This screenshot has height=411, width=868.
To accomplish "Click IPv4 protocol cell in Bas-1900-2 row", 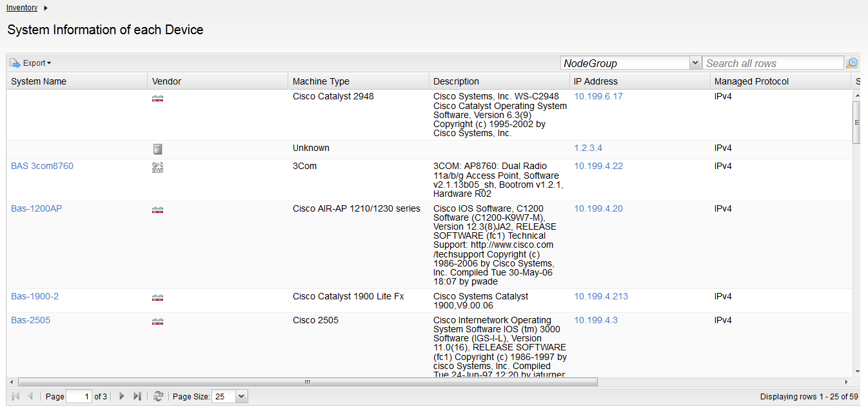I will (x=723, y=296).
